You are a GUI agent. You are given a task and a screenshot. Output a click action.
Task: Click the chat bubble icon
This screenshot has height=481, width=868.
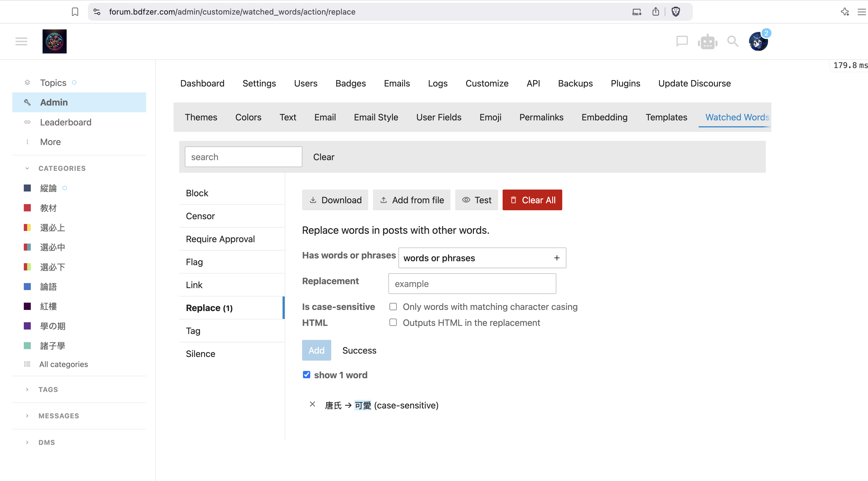pyautogui.click(x=682, y=41)
